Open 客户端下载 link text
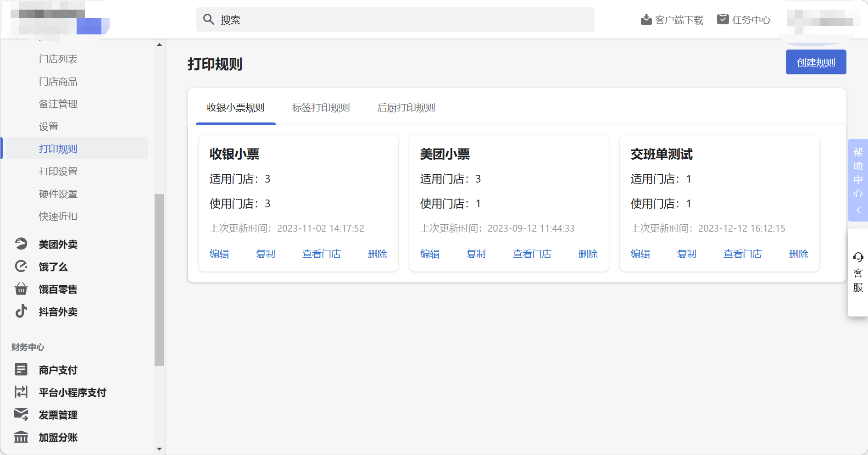Image resolution: width=868 pixels, height=455 pixels. pyautogui.click(x=679, y=20)
